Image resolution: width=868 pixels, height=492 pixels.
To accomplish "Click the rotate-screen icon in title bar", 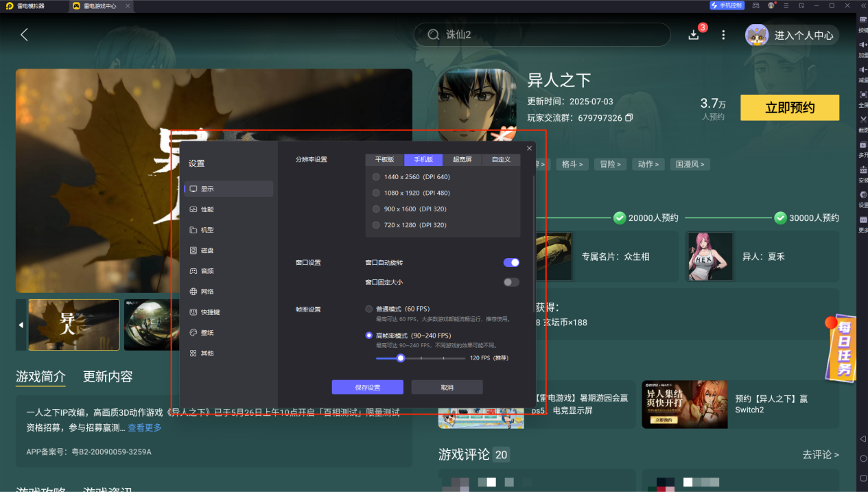I will coord(801,5).
